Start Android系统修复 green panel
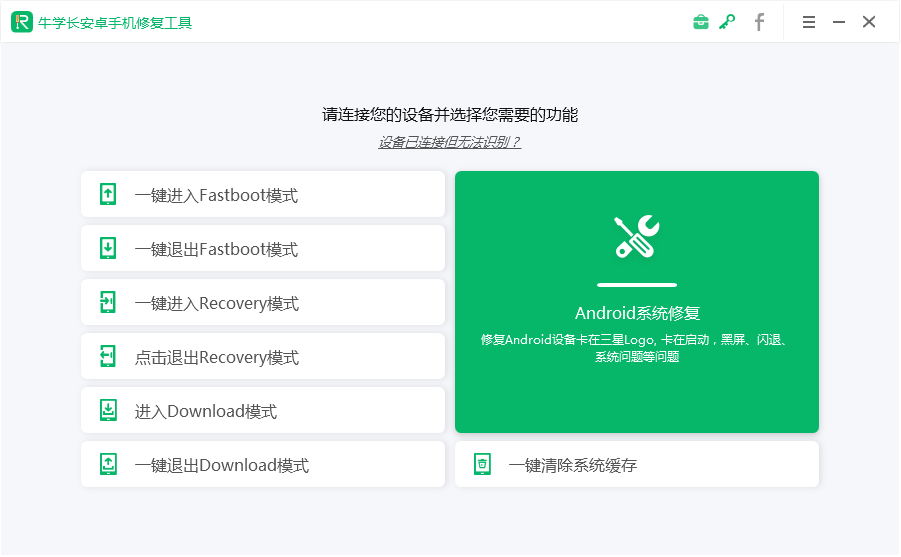The height and width of the screenshot is (557, 901). (x=637, y=302)
